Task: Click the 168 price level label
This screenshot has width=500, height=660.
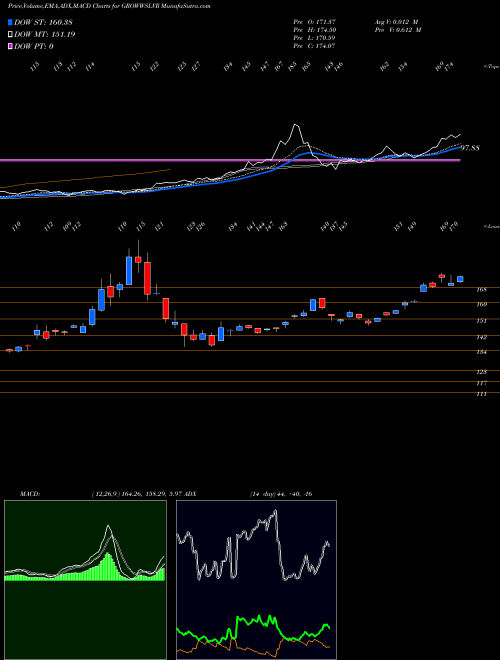Action: click(x=481, y=290)
